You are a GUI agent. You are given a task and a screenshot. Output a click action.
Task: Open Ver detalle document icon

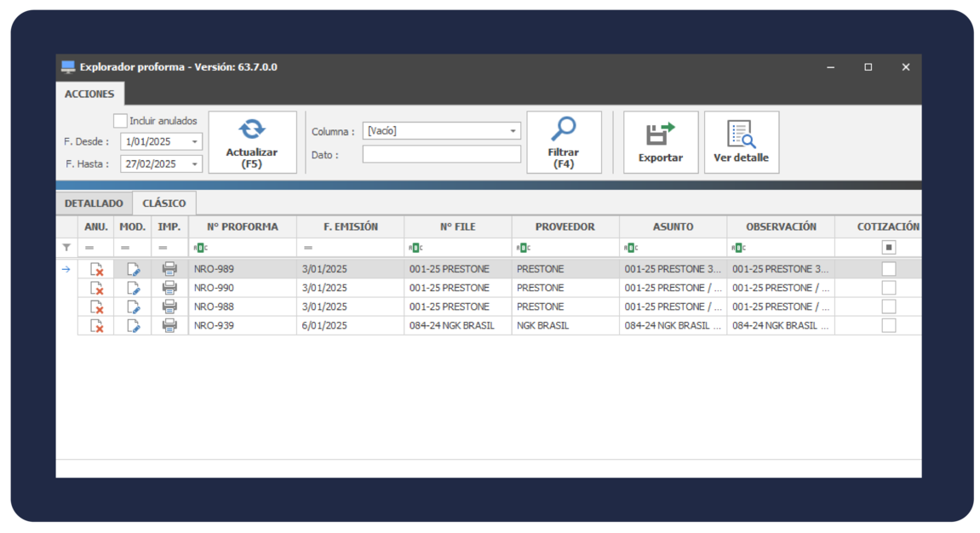point(741,134)
